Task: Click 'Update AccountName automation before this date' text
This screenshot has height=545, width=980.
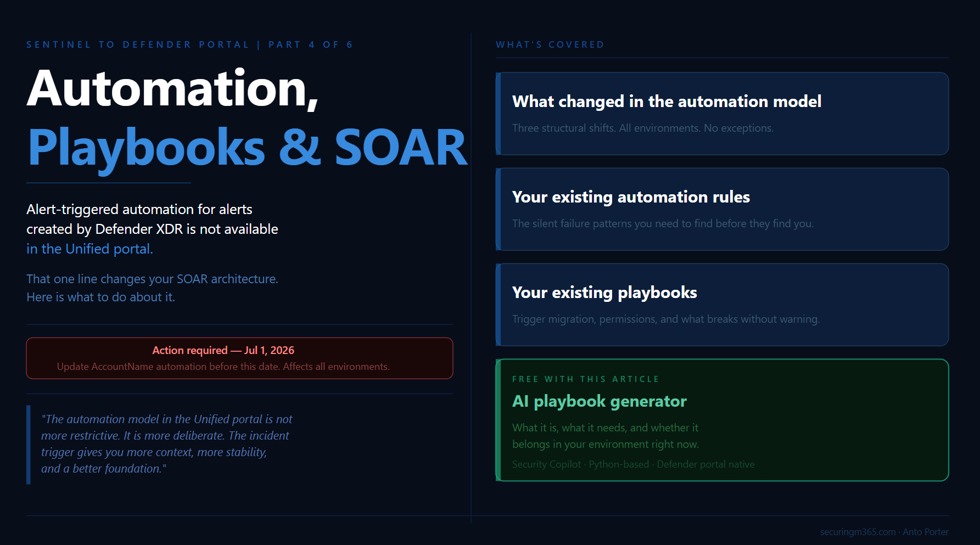Action: tap(169, 367)
